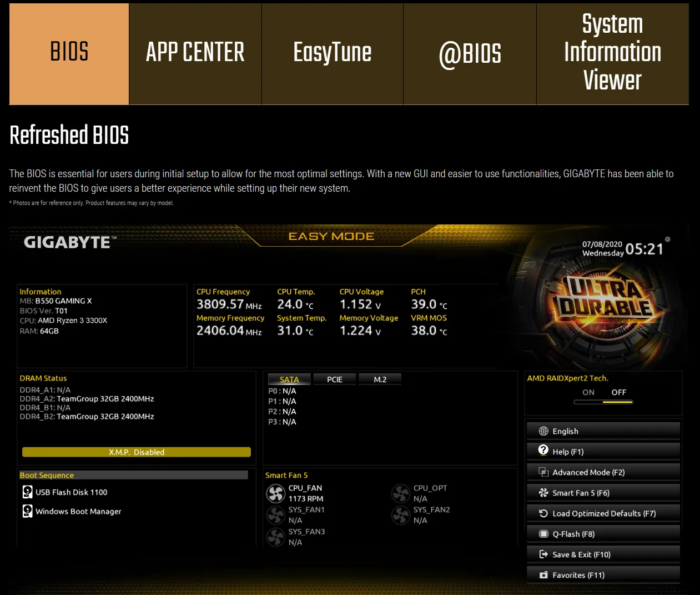Click the SYS_FAN3 fan icon
Viewport: 700px width, 595px height.
276,537
